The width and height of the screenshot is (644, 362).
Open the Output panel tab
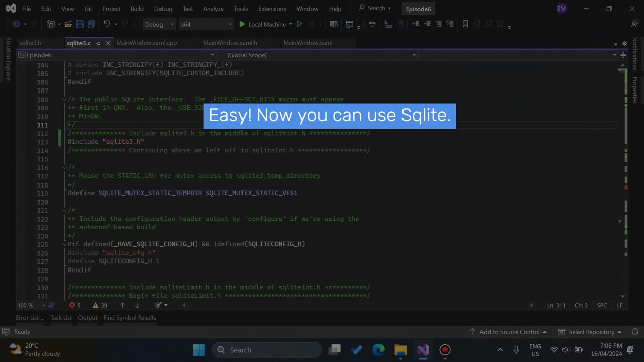(88, 318)
